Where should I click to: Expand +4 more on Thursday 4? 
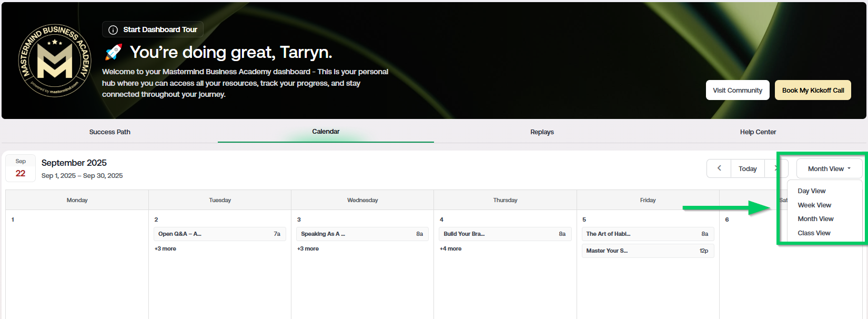point(450,248)
